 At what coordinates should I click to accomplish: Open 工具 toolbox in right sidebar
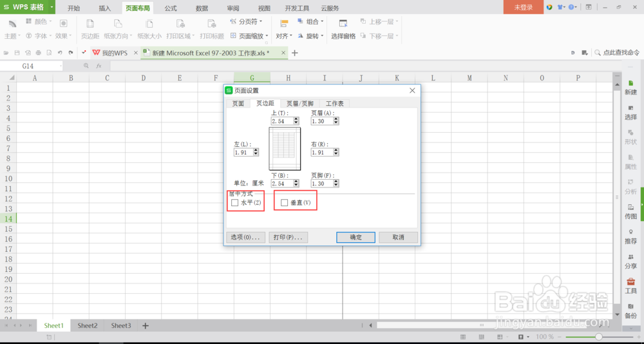[631, 286]
